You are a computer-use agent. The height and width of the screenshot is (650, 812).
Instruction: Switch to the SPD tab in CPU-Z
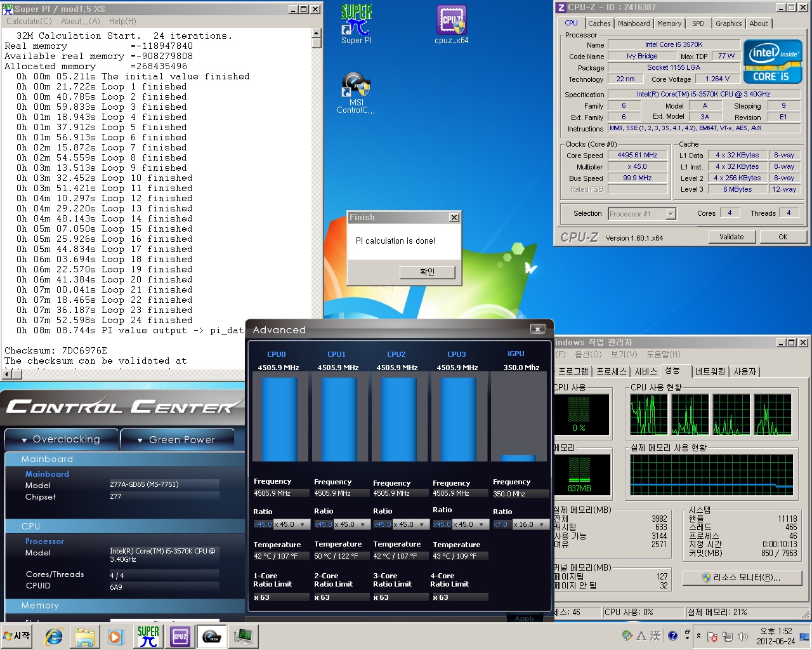[x=698, y=23]
